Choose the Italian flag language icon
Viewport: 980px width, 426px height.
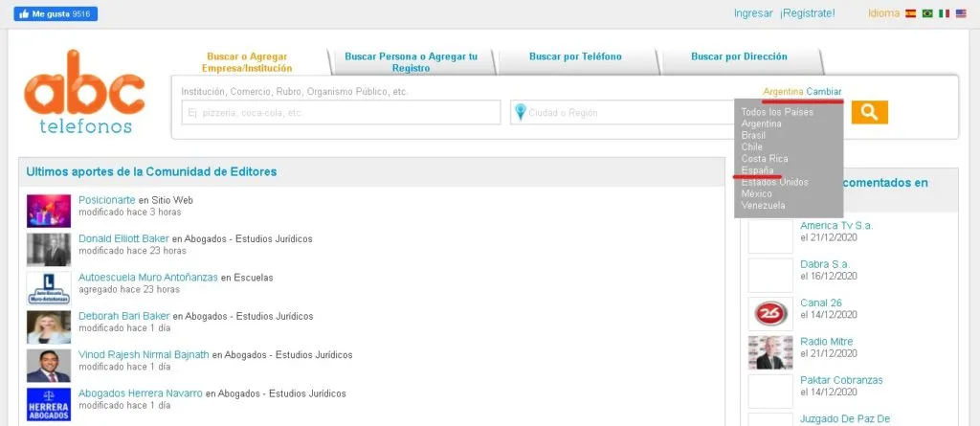(x=945, y=13)
